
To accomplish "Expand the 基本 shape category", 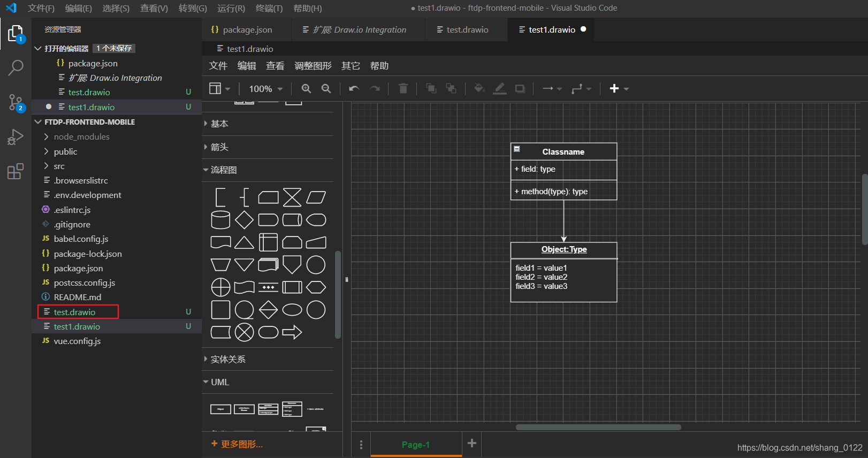I will [x=268, y=124].
